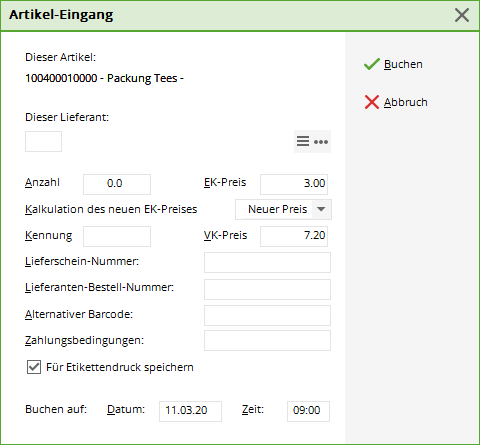Expand the Neuer Preis dropdown arrow
480x445 pixels.
coord(321,209)
